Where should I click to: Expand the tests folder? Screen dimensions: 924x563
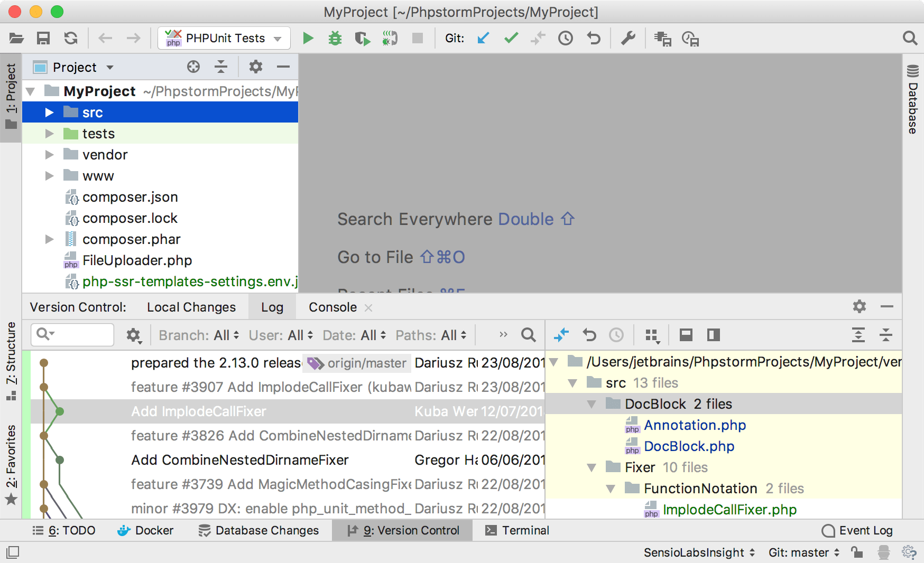point(49,133)
